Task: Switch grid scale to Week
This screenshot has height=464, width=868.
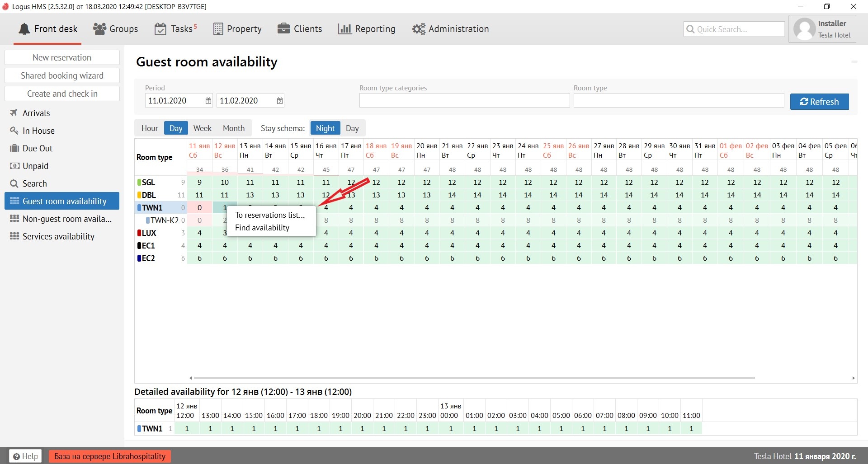Action: [202, 128]
